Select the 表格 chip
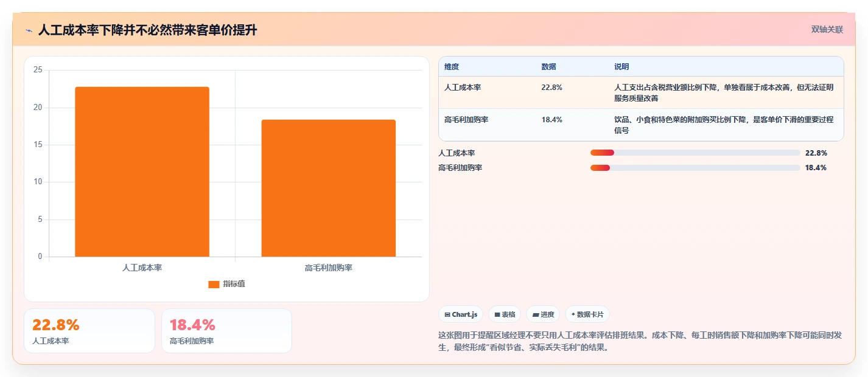This screenshot has width=868, height=377. [x=505, y=314]
